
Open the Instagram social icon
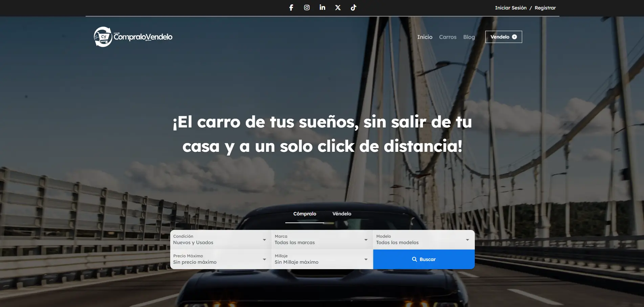click(307, 7)
